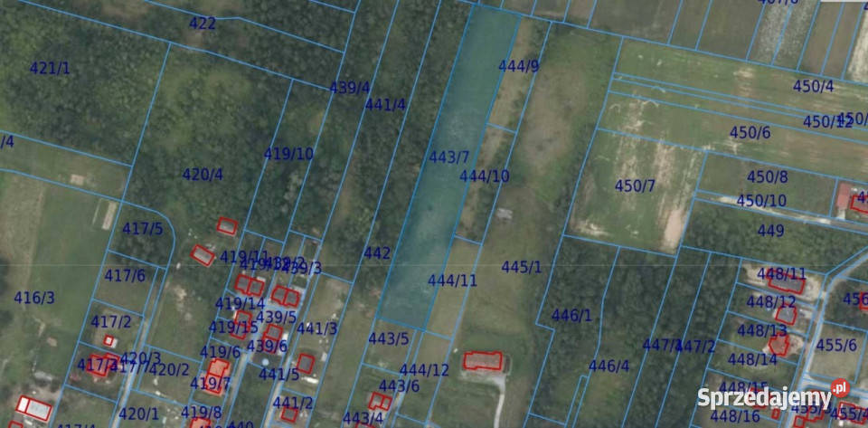Click parcel label 443/5
This screenshot has width=868, height=428.
389,338
